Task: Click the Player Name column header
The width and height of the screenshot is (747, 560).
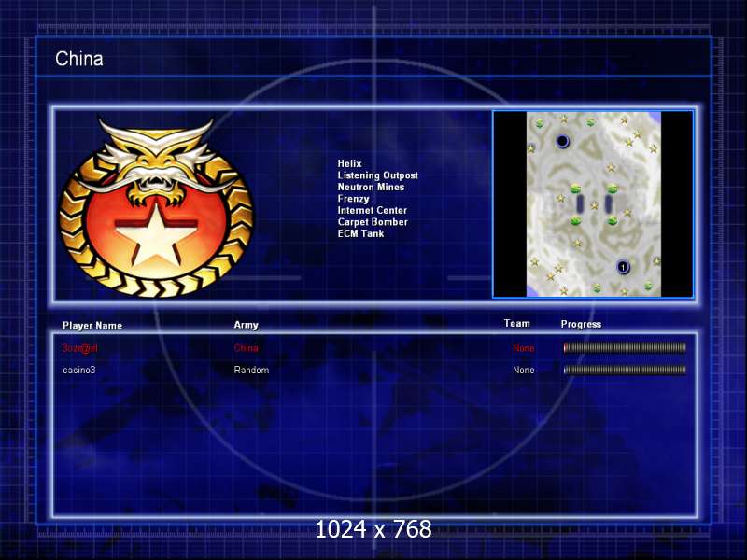Action: click(92, 326)
